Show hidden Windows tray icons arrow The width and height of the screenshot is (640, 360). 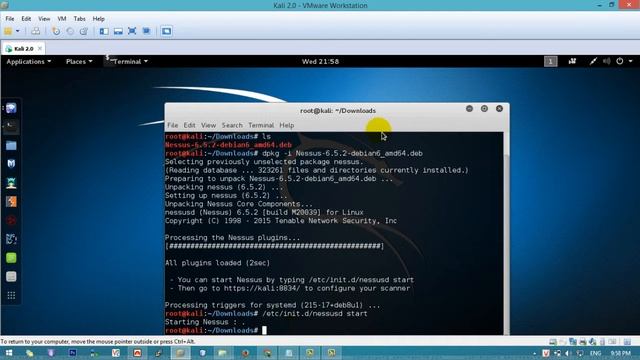[534, 353]
